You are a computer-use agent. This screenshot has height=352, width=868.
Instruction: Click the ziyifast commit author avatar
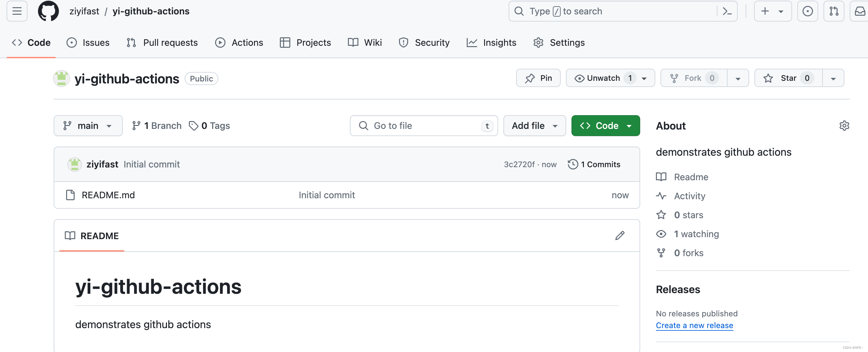[75, 164]
